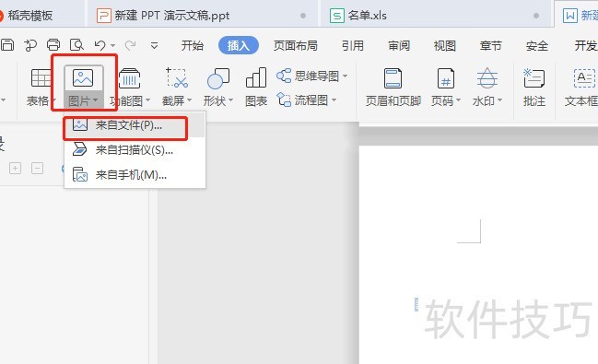The image size is (598, 364).
Task: Expand the Flowchart (流程图) dropdown
Action: coord(334,100)
